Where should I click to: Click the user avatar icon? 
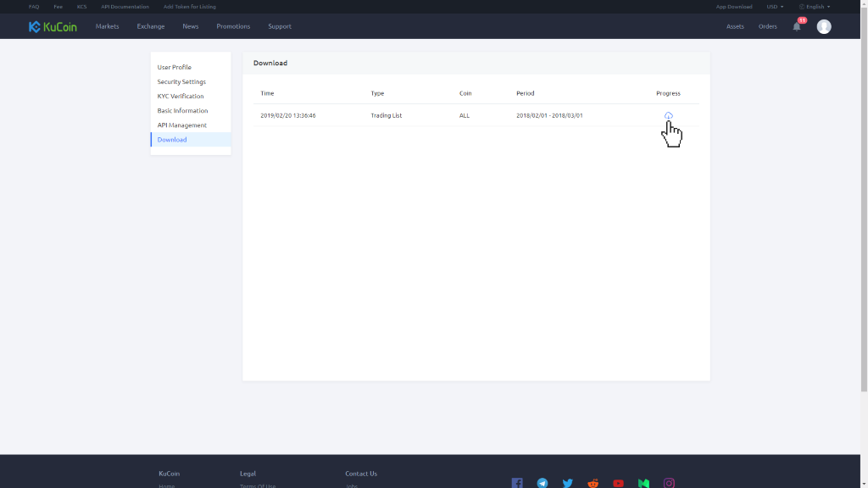click(824, 26)
